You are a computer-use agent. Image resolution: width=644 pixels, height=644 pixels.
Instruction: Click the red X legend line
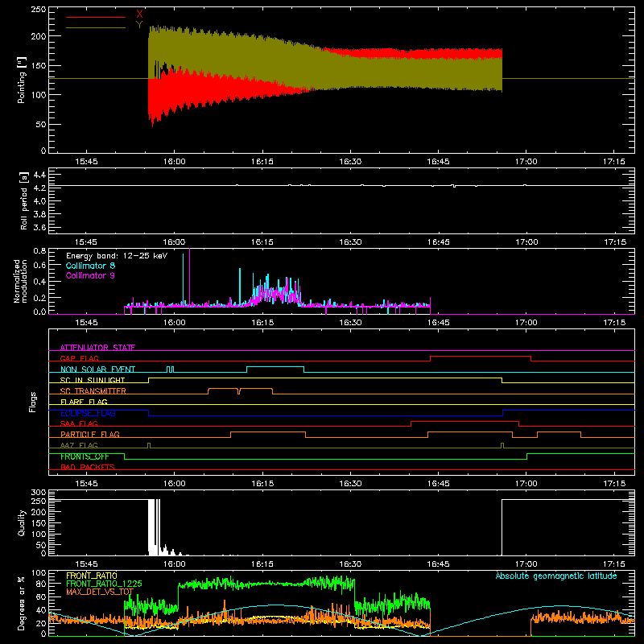click(x=96, y=17)
